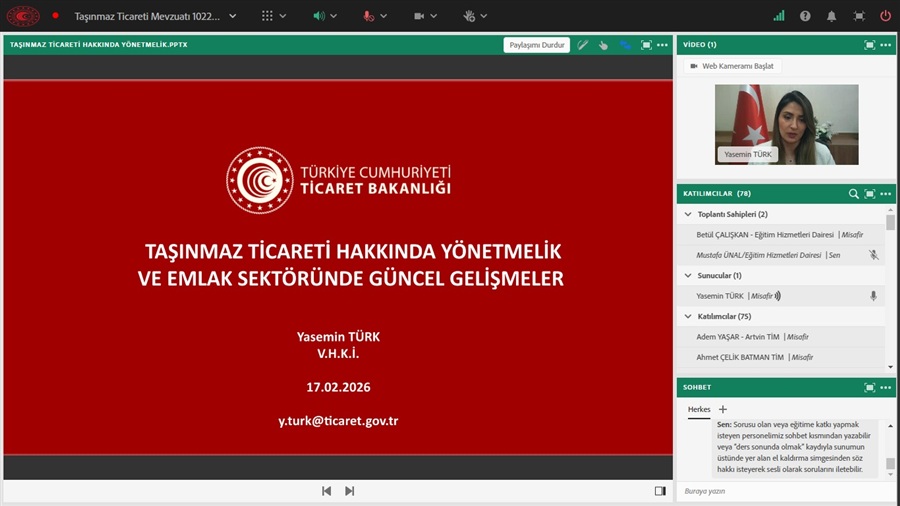The height and width of the screenshot is (506, 900).
Task: Open the Katılımcılar pod options menu
Action: (886, 193)
